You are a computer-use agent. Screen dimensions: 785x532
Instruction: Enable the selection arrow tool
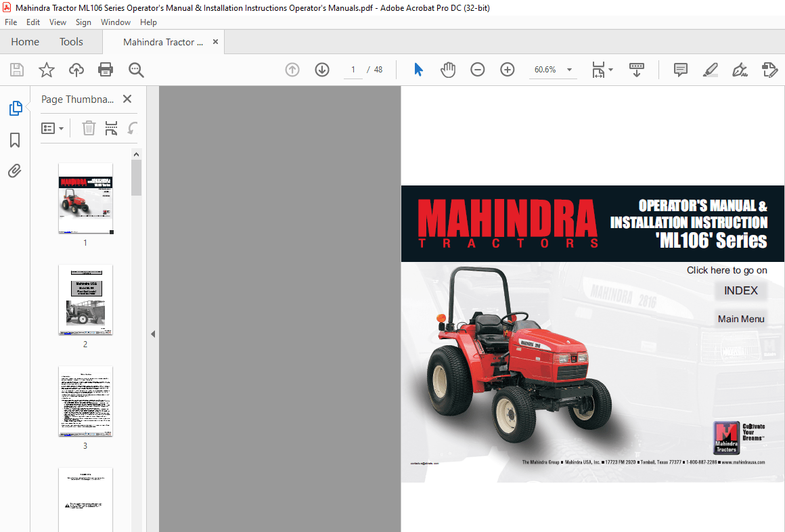(x=418, y=69)
